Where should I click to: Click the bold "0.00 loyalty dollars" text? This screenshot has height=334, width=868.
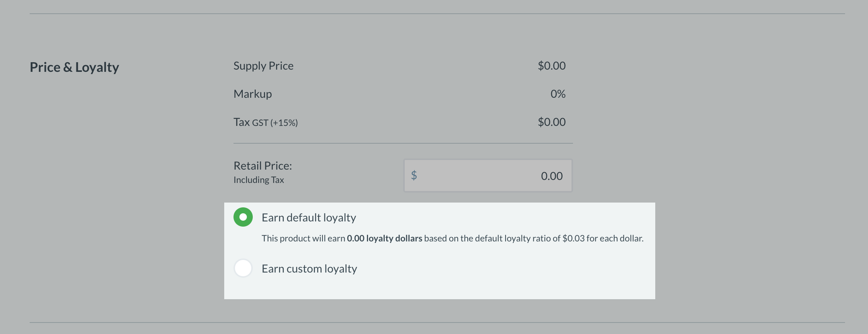coord(384,238)
